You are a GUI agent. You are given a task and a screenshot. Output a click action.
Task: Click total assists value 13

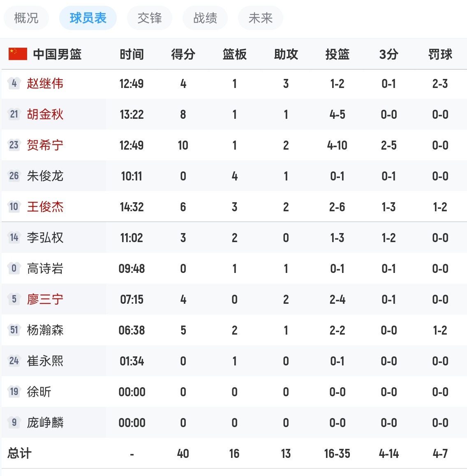pyautogui.click(x=286, y=453)
